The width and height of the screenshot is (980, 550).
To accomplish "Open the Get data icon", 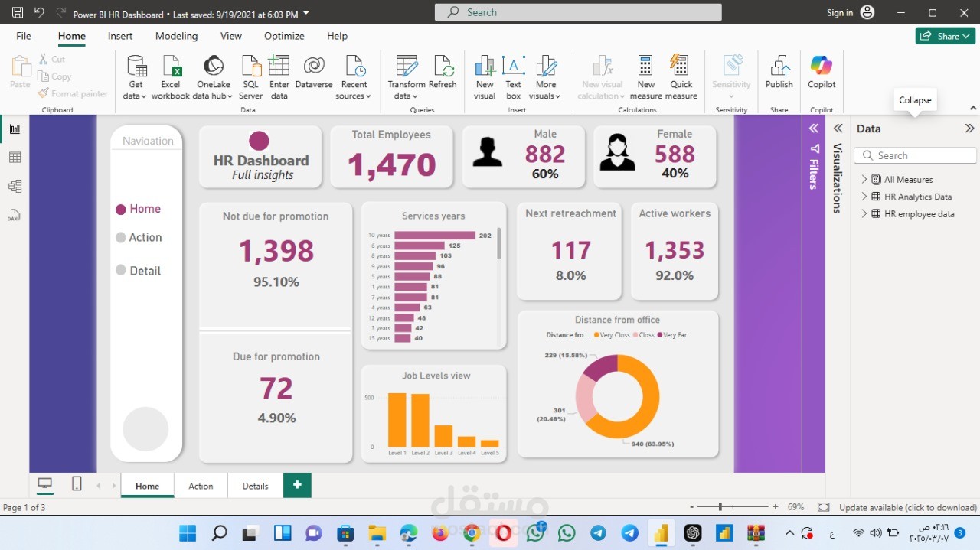I will pos(136,78).
